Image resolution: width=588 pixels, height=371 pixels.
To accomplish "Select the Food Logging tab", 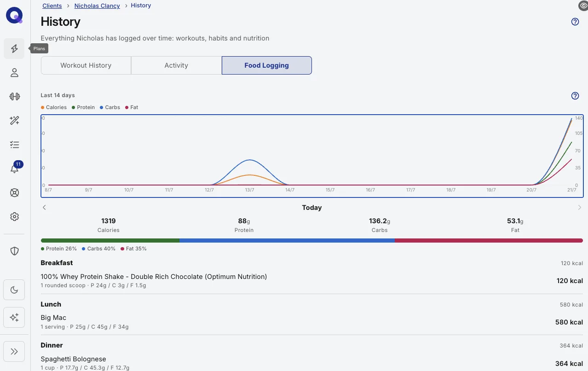I will coord(267,65).
